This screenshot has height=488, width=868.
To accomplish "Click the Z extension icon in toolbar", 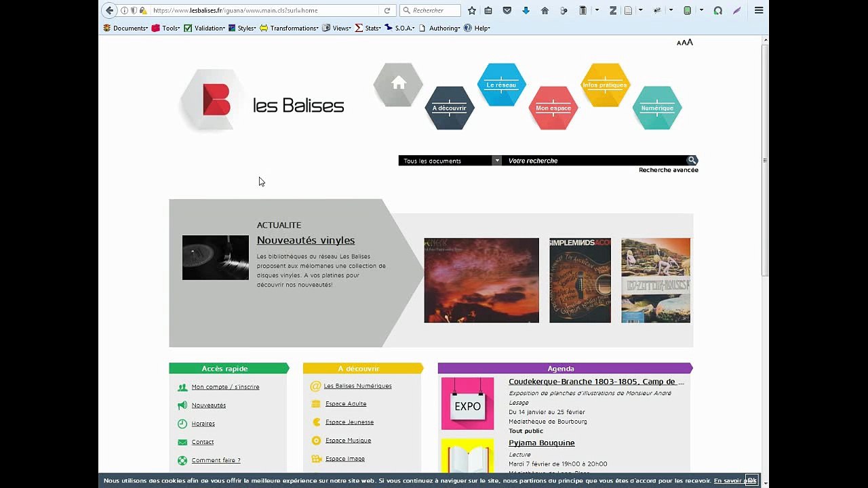I will [x=613, y=10].
